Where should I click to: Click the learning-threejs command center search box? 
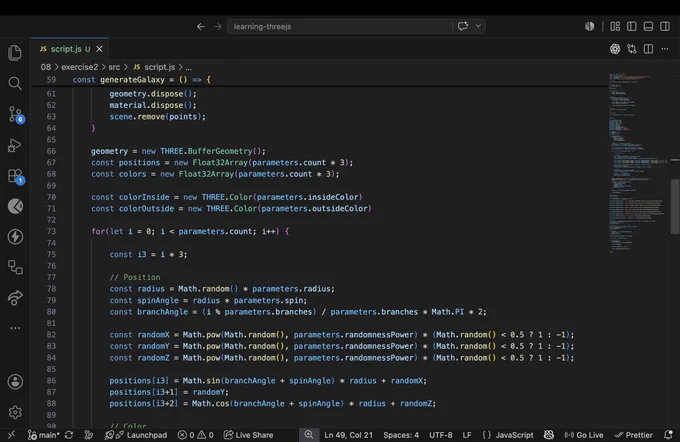[339, 26]
